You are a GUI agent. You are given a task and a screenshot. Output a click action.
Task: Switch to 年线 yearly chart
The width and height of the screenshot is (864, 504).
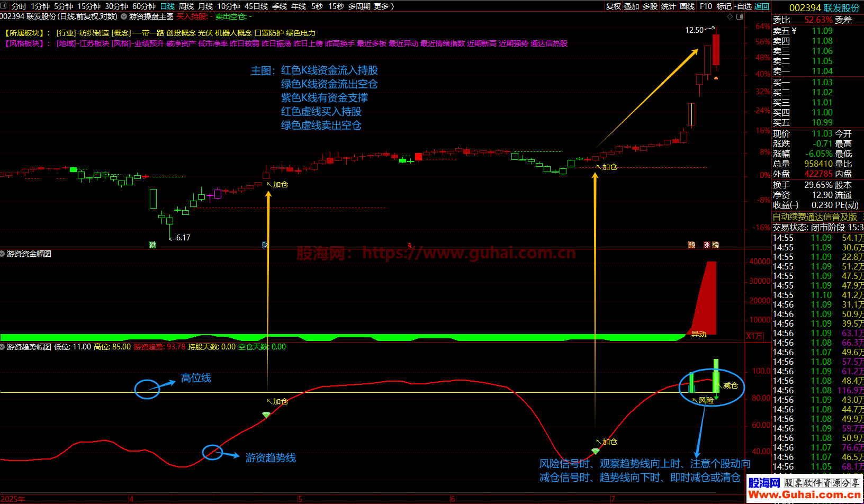(x=299, y=6)
